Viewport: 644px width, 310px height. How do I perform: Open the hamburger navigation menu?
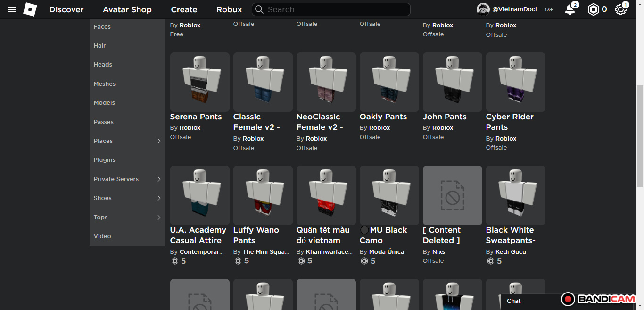pyautogui.click(x=12, y=9)
